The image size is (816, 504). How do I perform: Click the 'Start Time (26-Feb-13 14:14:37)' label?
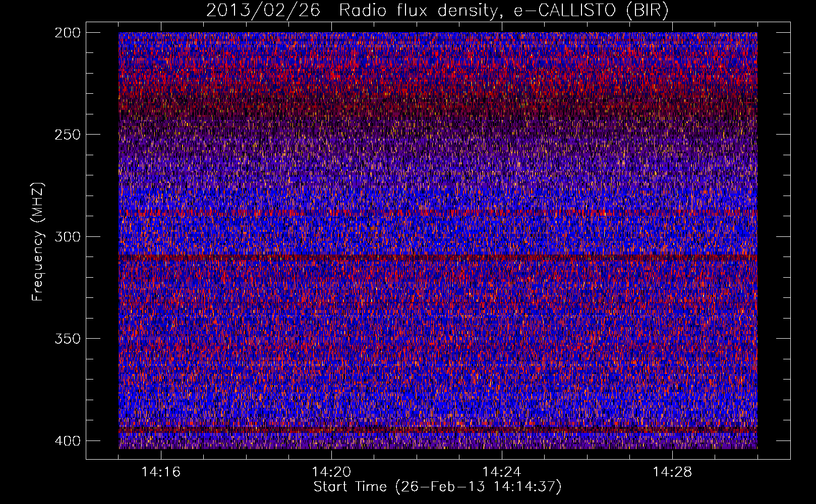pyautogui.click(x=437, y=487)
